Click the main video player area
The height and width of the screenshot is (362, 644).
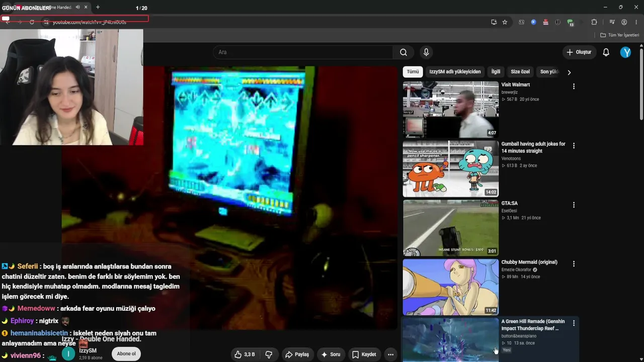[x=229, y=198]
